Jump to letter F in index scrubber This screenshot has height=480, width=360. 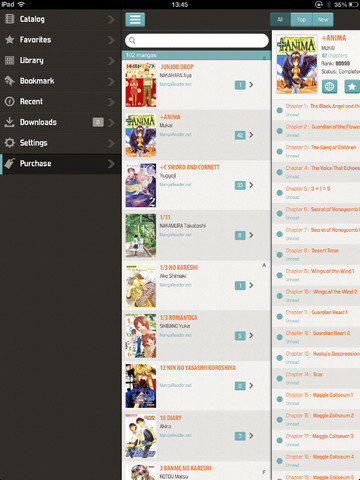tap(264, 472)
